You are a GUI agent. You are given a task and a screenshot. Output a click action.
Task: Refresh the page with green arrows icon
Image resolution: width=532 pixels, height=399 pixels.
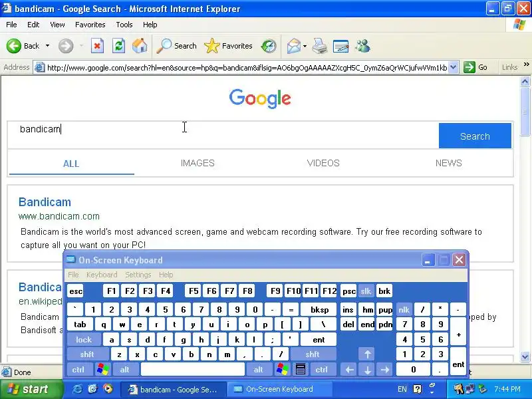[119, 46]
